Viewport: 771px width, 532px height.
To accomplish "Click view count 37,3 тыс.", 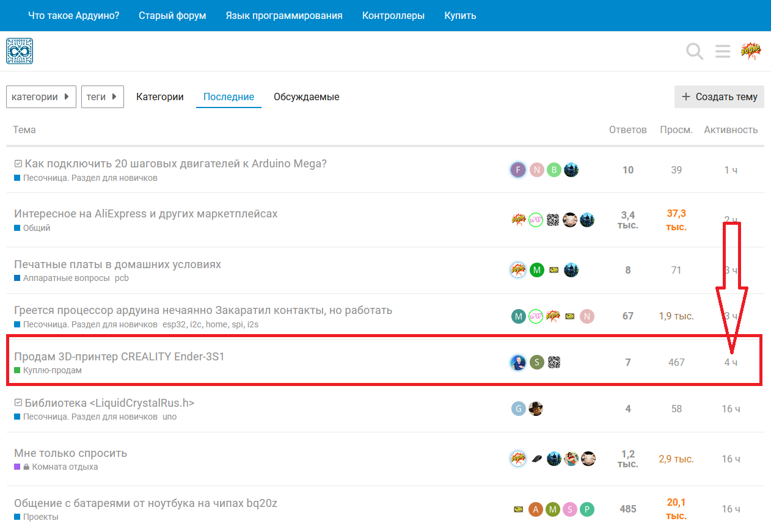I will [x=676, y=220].
